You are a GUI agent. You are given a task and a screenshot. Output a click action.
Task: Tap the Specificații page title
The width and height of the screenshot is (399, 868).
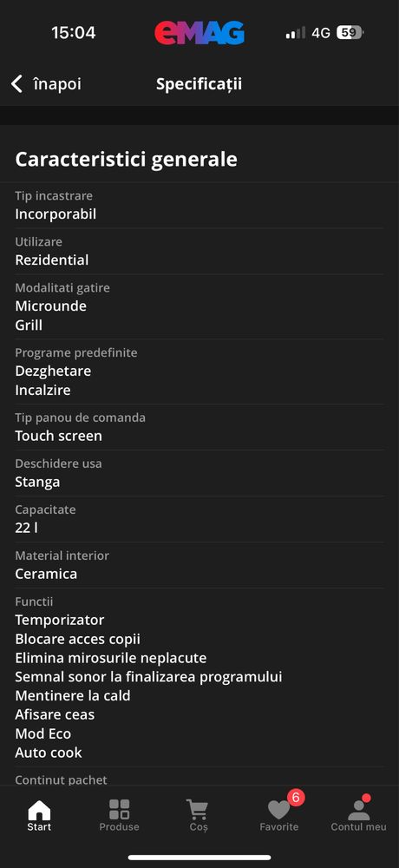[199, 84]
